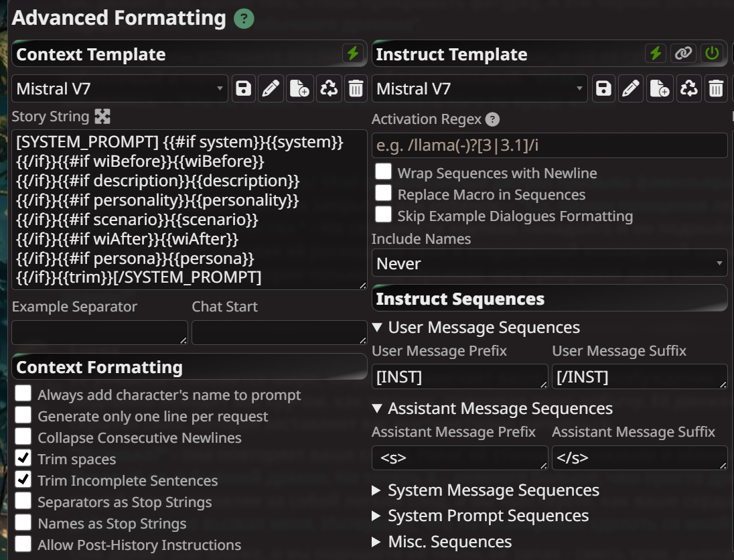Click the Advanced Formatting help question mark icon
The width and height of the screenshot is (734, 560).
pos(244,19)
